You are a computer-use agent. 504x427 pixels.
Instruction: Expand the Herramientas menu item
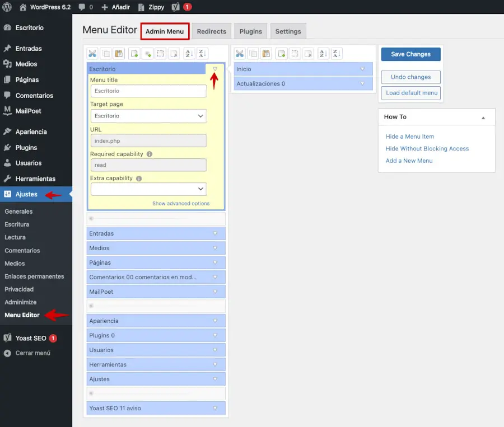coord(215,364)
